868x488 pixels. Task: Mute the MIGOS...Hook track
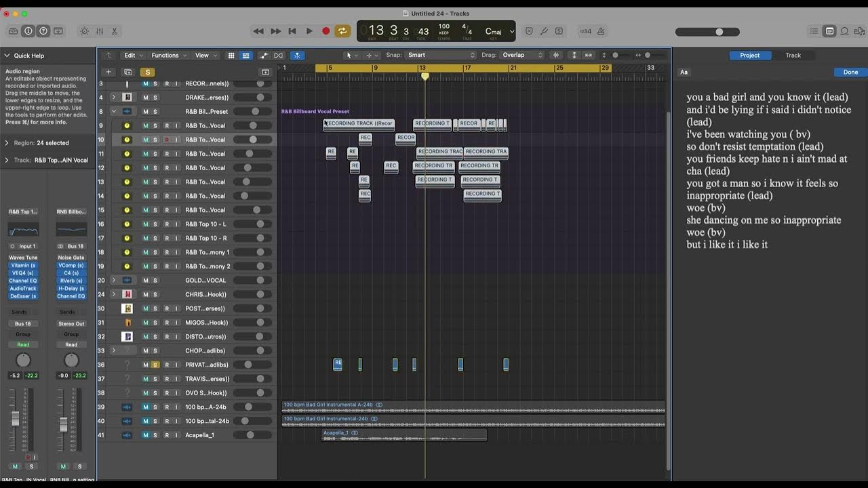pos(145,323)
